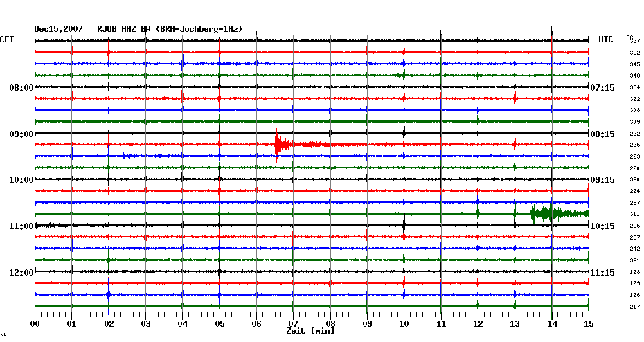Click the DC value 198

coord(635,273)
